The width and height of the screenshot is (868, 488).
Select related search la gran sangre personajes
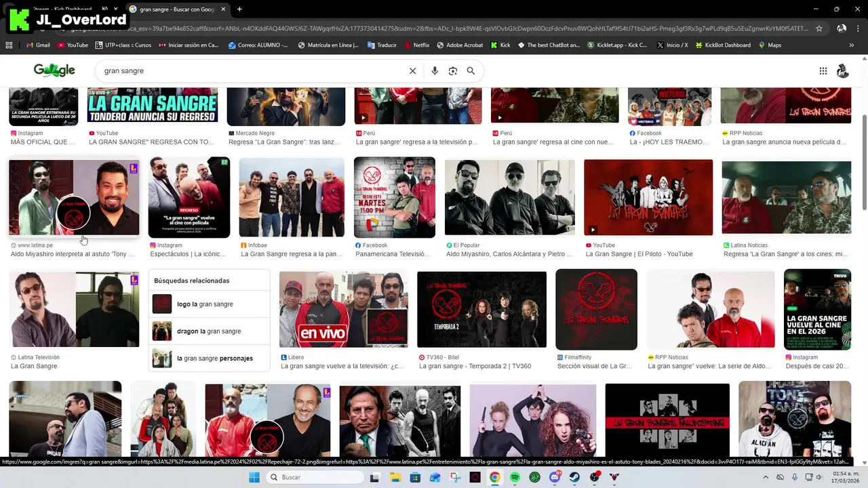pyautogui.click(x=209, y=359)
